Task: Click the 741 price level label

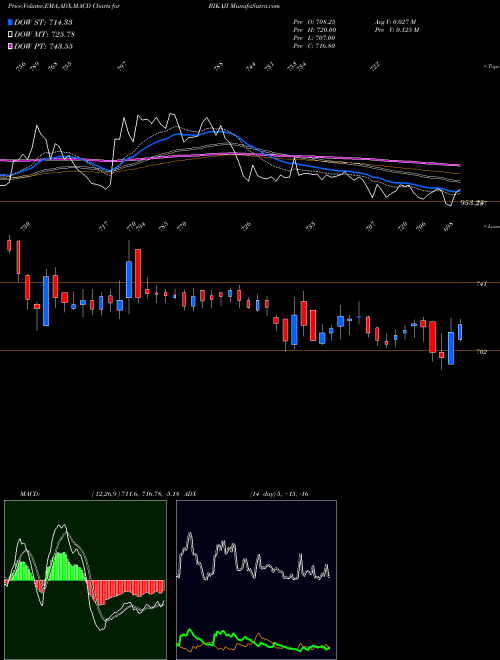Action: (x=481, y=284)
